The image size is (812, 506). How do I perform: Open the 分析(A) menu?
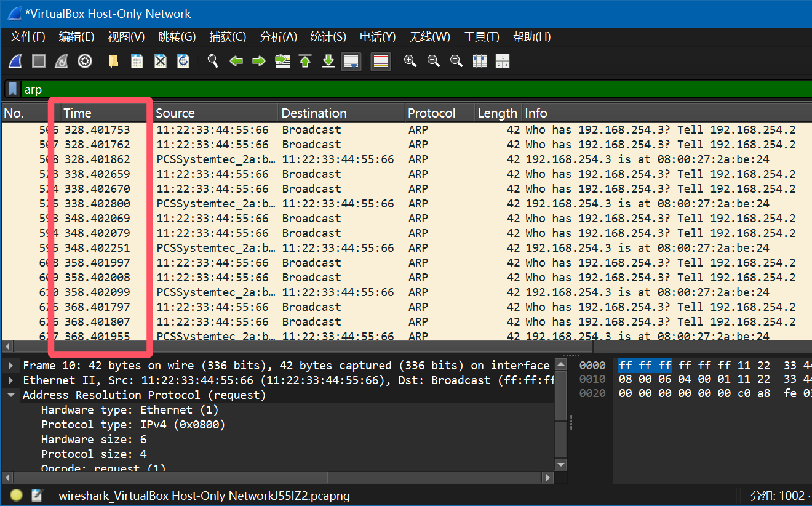[278, 37]
